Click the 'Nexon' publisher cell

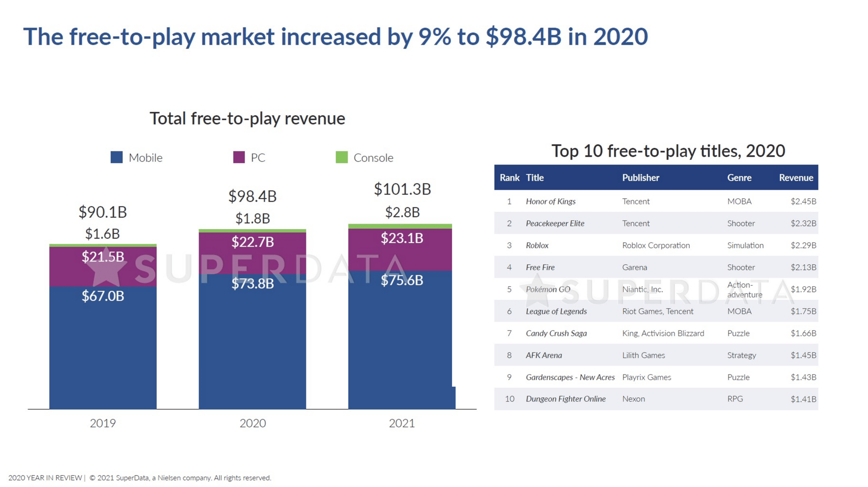pos(633,399)
